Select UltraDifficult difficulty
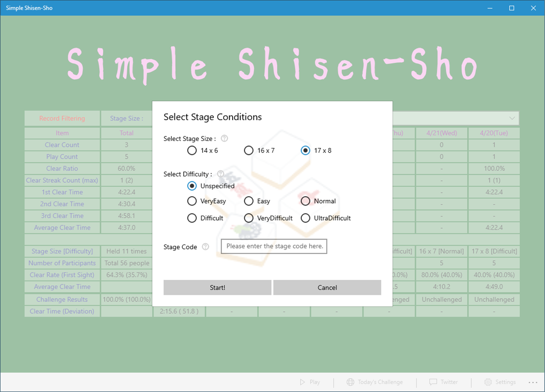The image size is (545, 392). [305, 218]
